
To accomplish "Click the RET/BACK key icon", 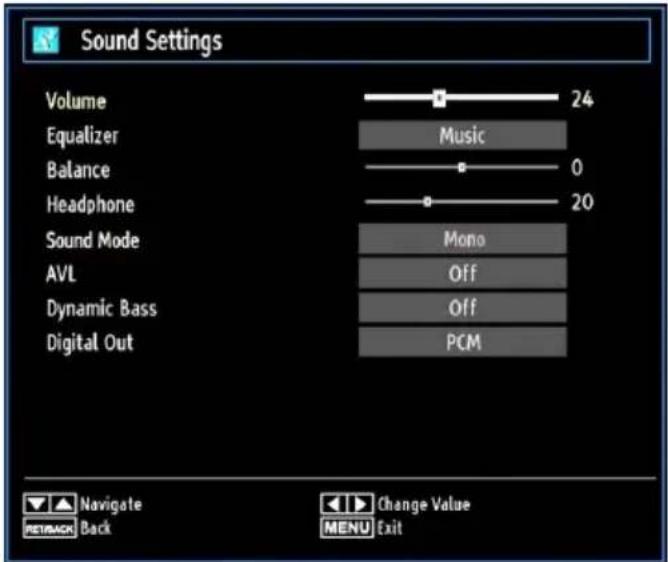I will coord(50,529).
